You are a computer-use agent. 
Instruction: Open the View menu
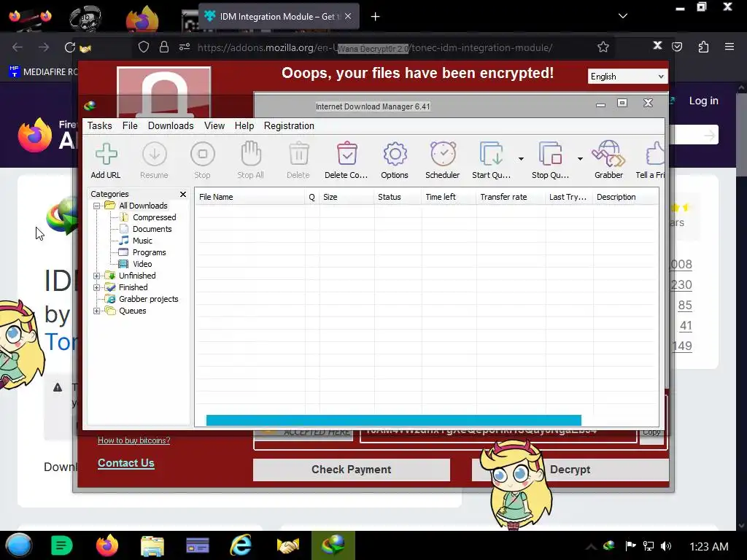(x=214, y=125)
